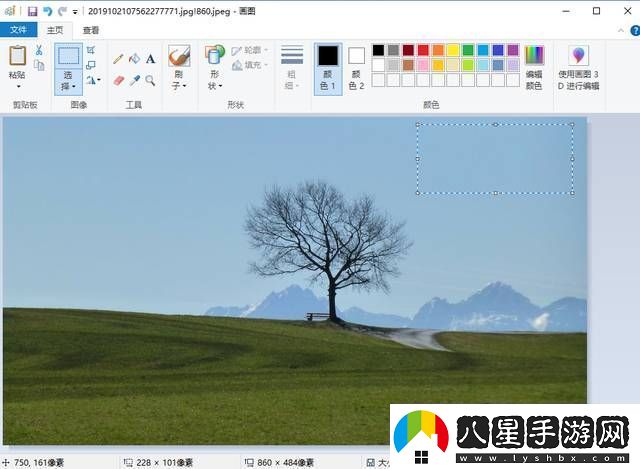Select the Text tool
Image resolution: width=640 pixels, height=469 pixels.
click(150, 59)
